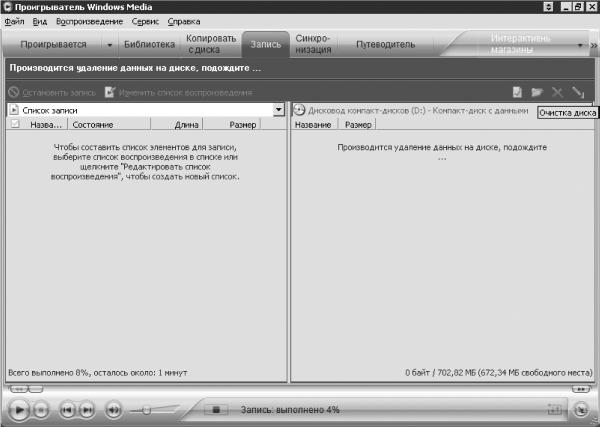Mute the sound with the speaker icon
This screenshot has width=600, height=427.
click(x=113, y=410)
